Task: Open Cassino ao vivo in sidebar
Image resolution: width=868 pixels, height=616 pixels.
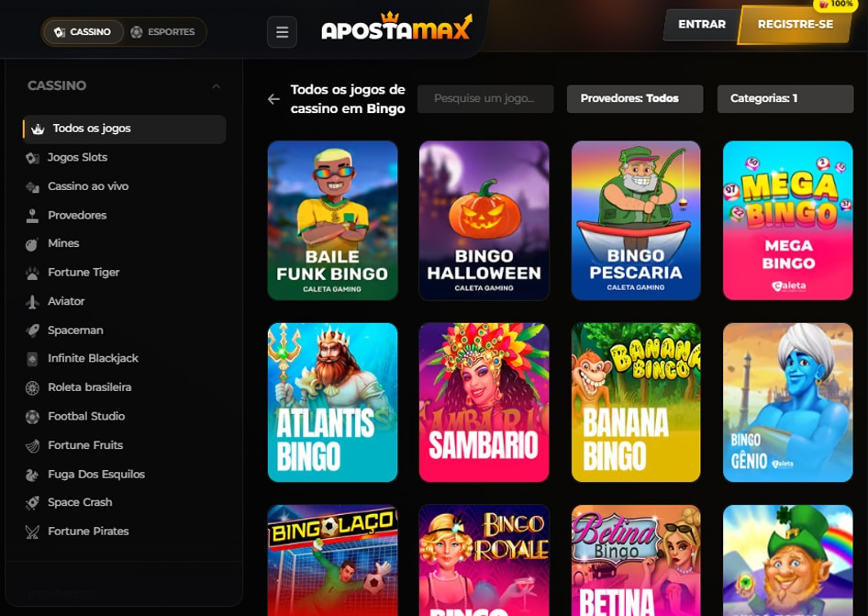Action: (x=88, y=186)
